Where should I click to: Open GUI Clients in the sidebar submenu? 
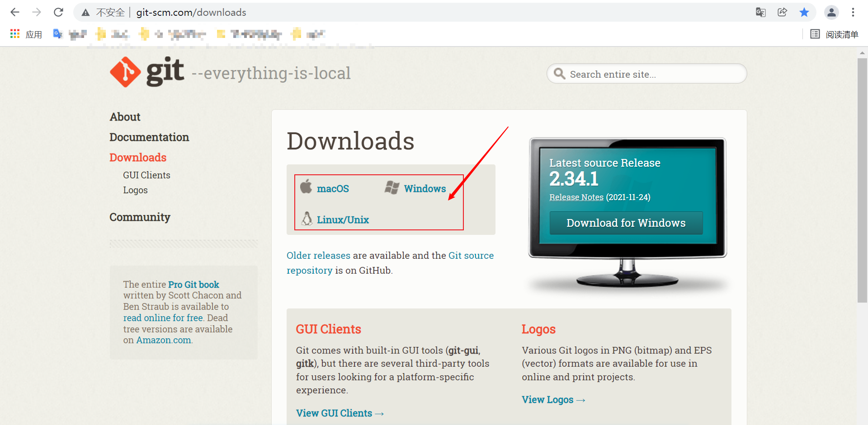[x=147, y=175]
